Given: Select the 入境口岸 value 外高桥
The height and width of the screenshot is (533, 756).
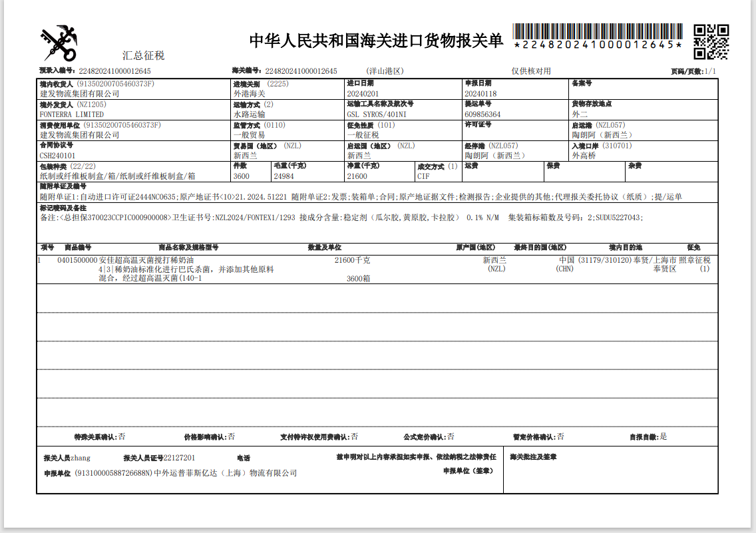Looking at the screenshot, I should pos(584,156).
